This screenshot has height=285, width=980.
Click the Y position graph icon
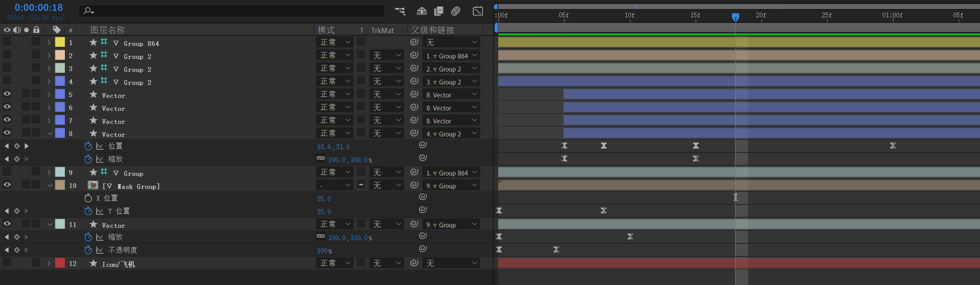click(99, 211)
